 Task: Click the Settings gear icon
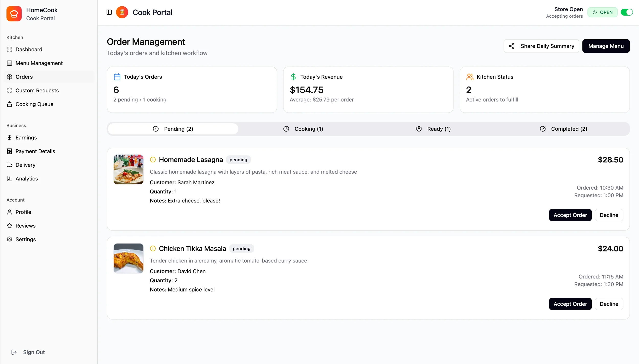click(x=9, y=239)
